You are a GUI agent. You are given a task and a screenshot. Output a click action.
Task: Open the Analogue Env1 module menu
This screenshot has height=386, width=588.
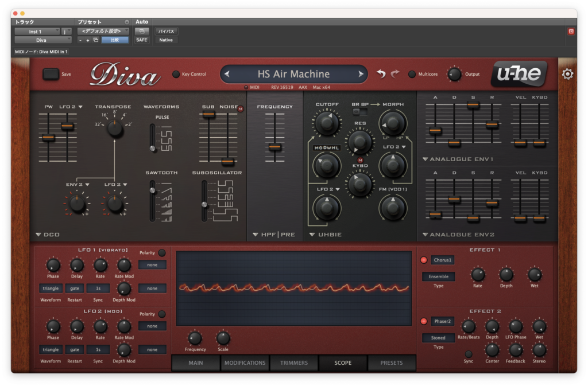pyautogui.click(x=458, y=159)
